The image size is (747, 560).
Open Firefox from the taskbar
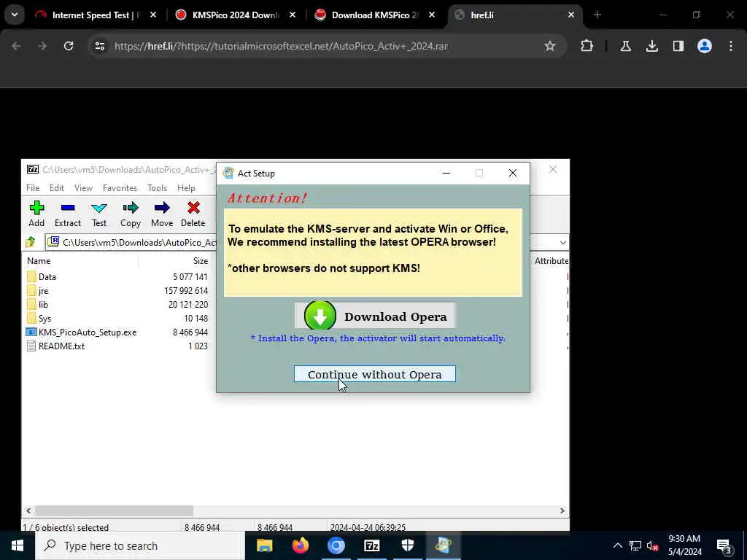[x=300, y=545]
